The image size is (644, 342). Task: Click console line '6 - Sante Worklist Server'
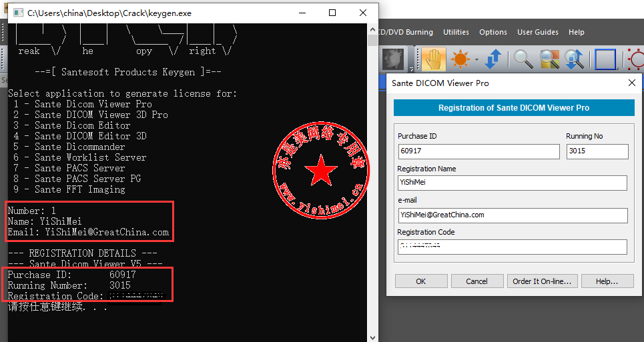[79, 157]
